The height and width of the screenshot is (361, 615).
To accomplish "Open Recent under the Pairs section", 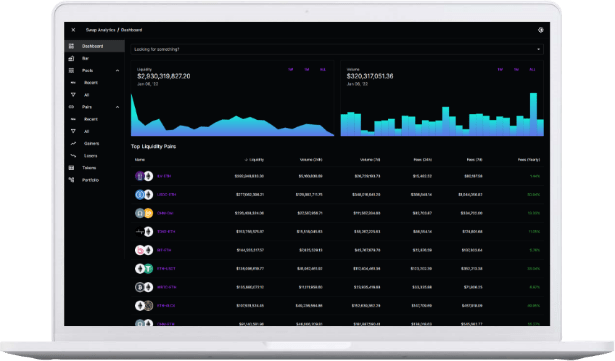I will 91,119.
